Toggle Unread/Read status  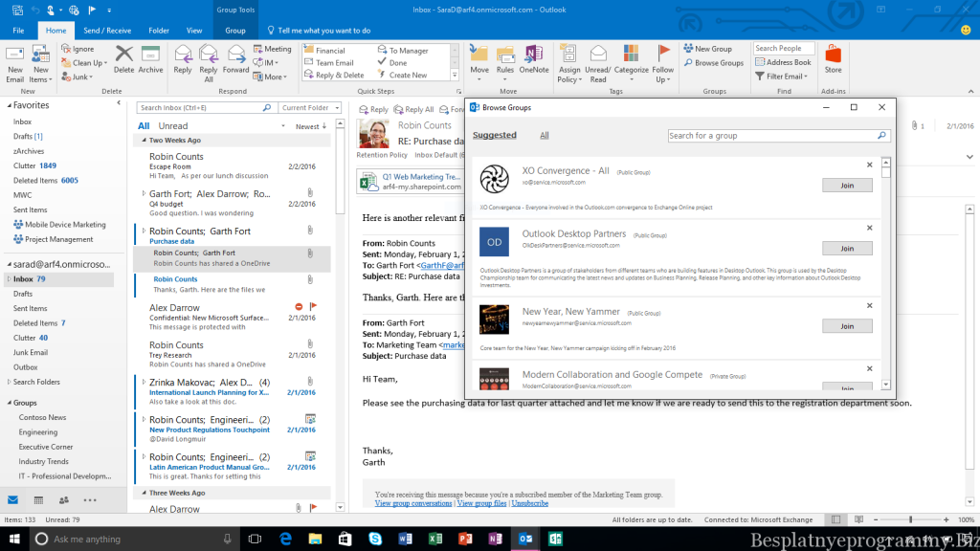pyautogui.click(x=598, y=64)
